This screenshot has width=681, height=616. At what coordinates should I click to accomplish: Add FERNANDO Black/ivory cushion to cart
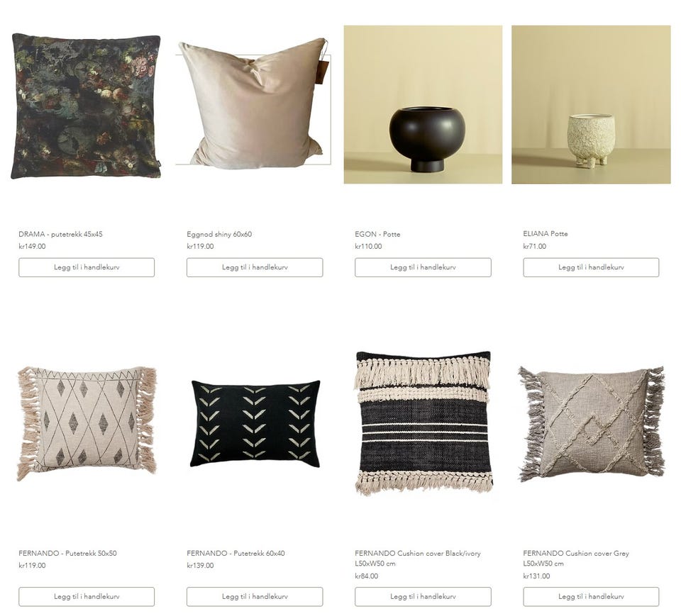[423, 596]
